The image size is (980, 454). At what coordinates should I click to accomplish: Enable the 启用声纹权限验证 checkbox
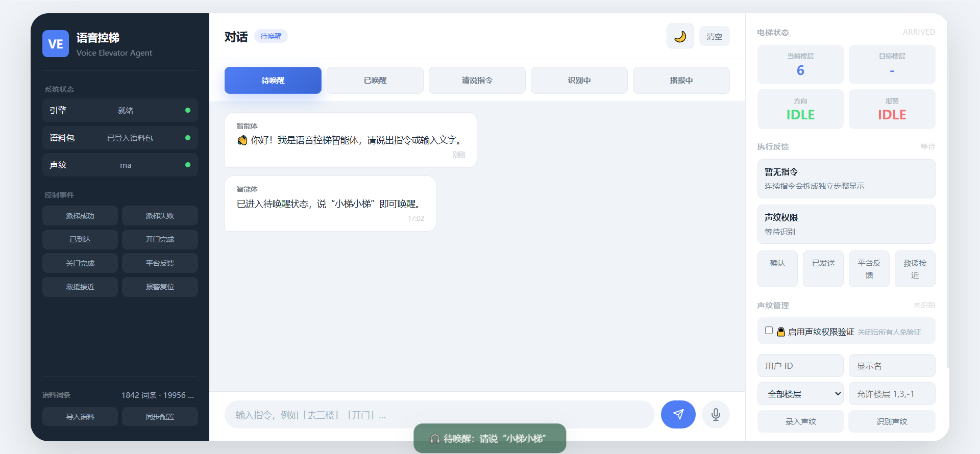[x=769, y=331]
